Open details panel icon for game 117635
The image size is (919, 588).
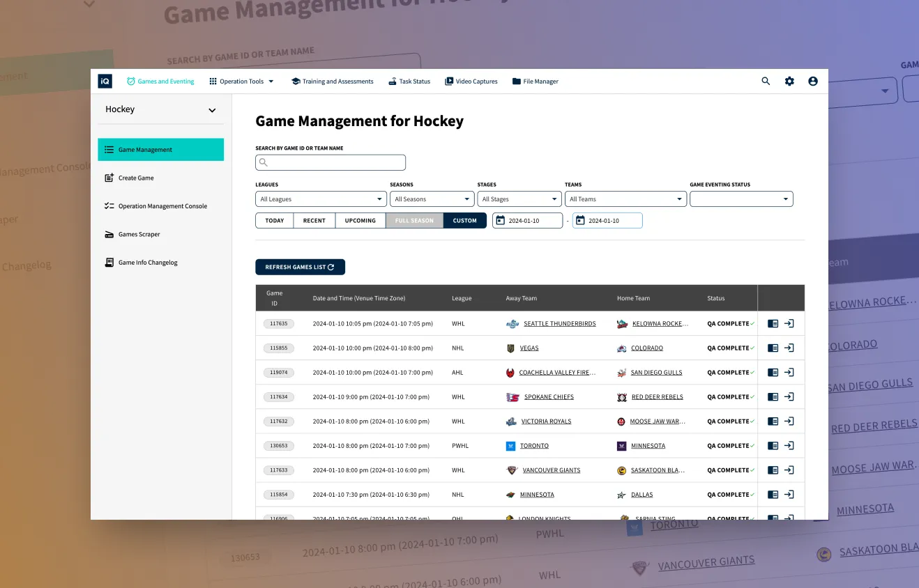pyautogui.click(x=773, y=323)
